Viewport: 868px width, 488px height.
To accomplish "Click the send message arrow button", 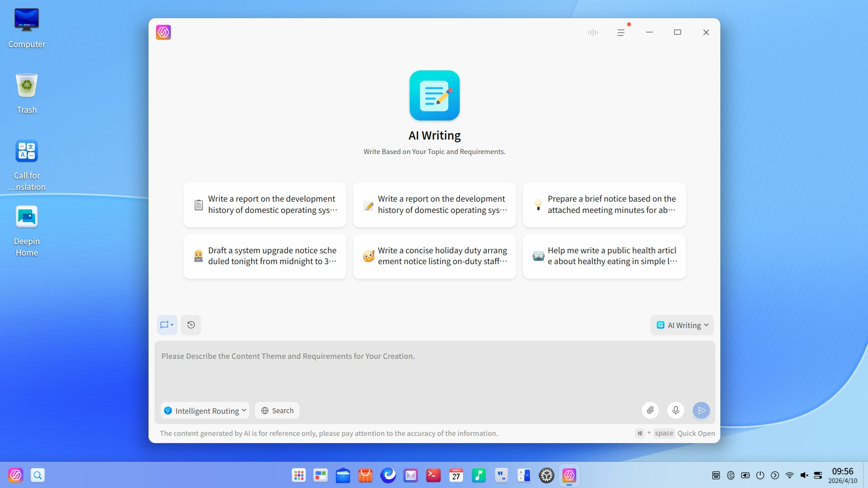I will click(x=701, y=411).
